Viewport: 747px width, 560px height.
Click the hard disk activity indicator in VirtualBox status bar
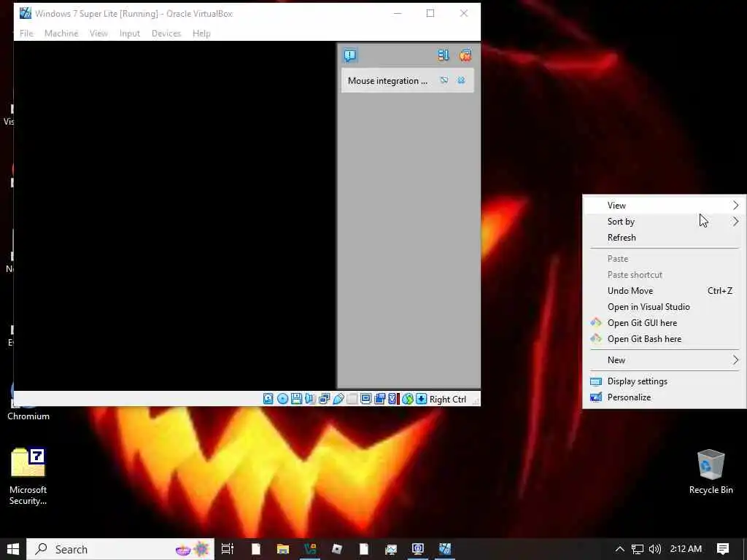coord(268,399)
